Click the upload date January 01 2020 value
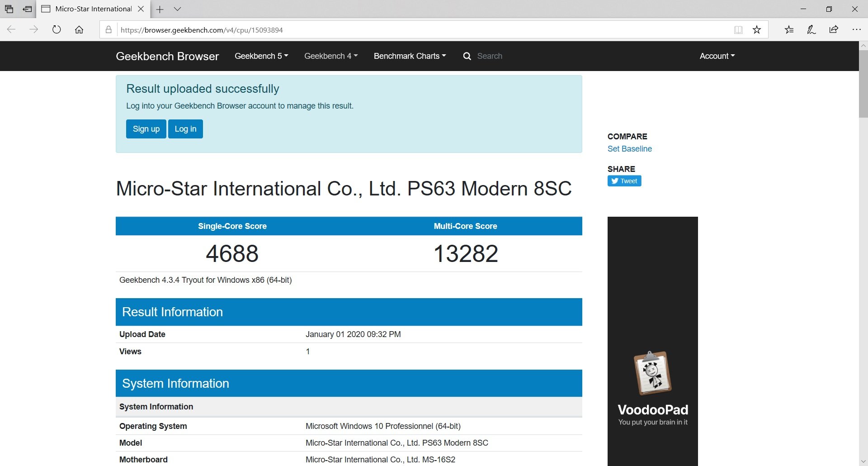 pyautogui.click(x=353, y=334)
